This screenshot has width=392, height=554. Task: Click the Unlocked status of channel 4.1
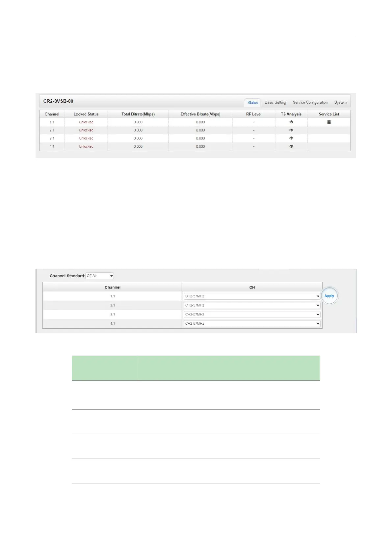click(x=86, y=146)
